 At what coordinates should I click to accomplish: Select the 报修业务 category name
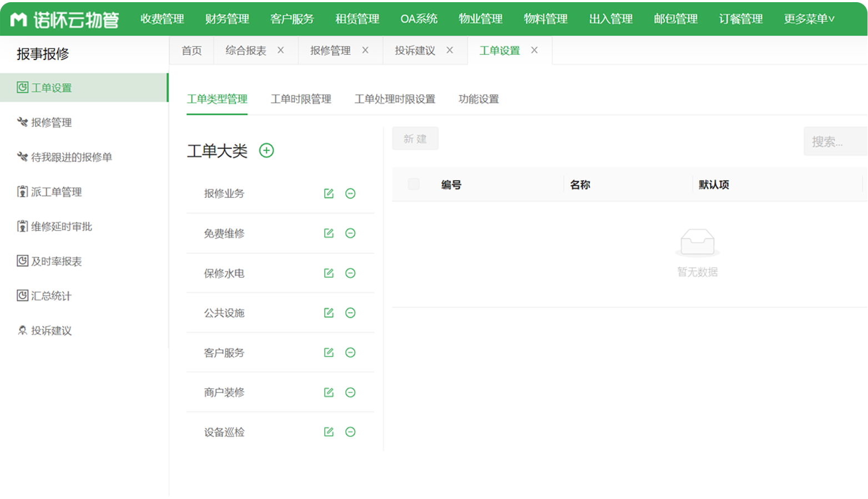coord(224,194)
